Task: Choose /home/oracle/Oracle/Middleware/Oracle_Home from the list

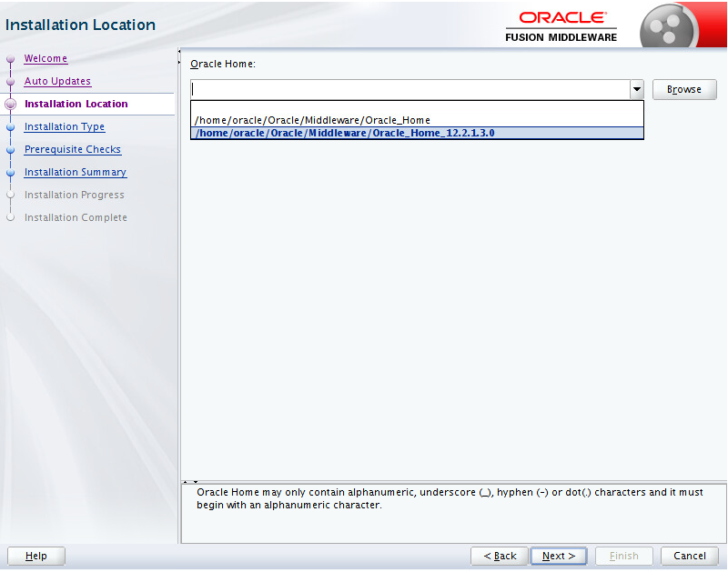Action: coord(417,120)
